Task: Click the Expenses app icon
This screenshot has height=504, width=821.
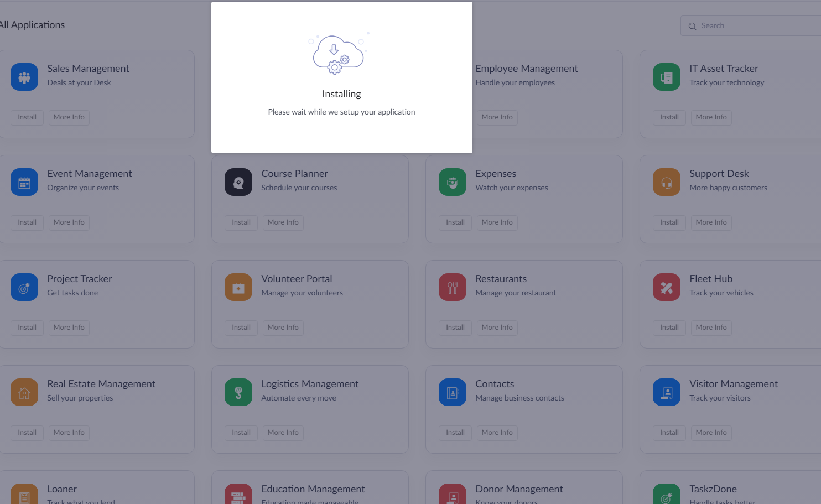Action: point(453,182)
